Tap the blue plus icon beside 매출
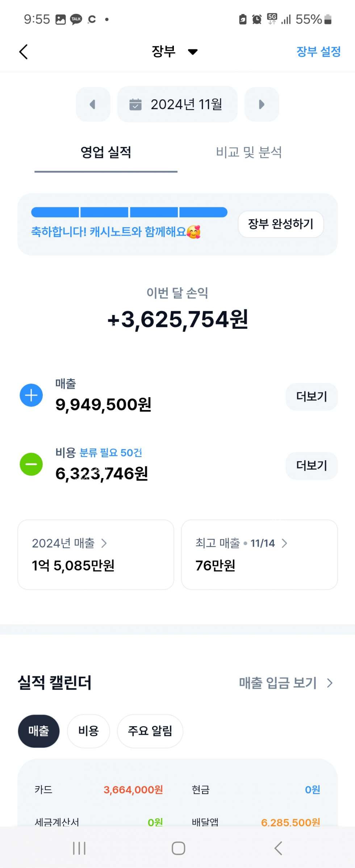This screenshot has height=868, width=355. [x=31, y=395]
